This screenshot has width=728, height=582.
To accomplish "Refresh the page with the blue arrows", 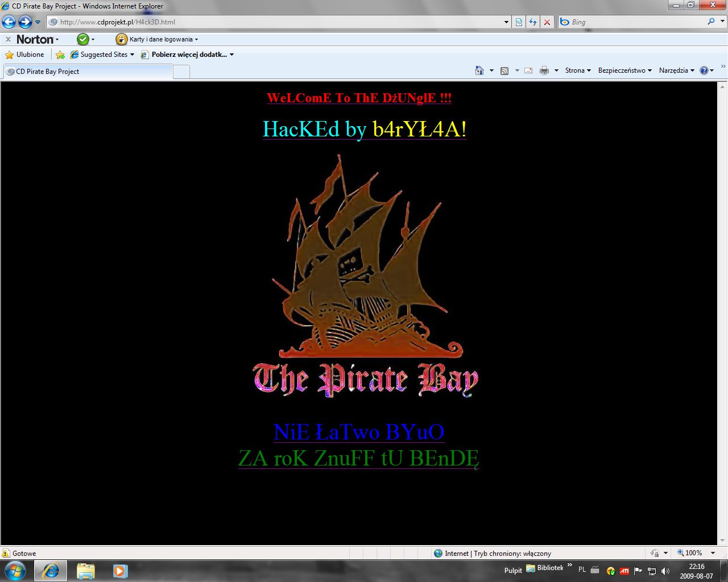I will tap(533, 22).
